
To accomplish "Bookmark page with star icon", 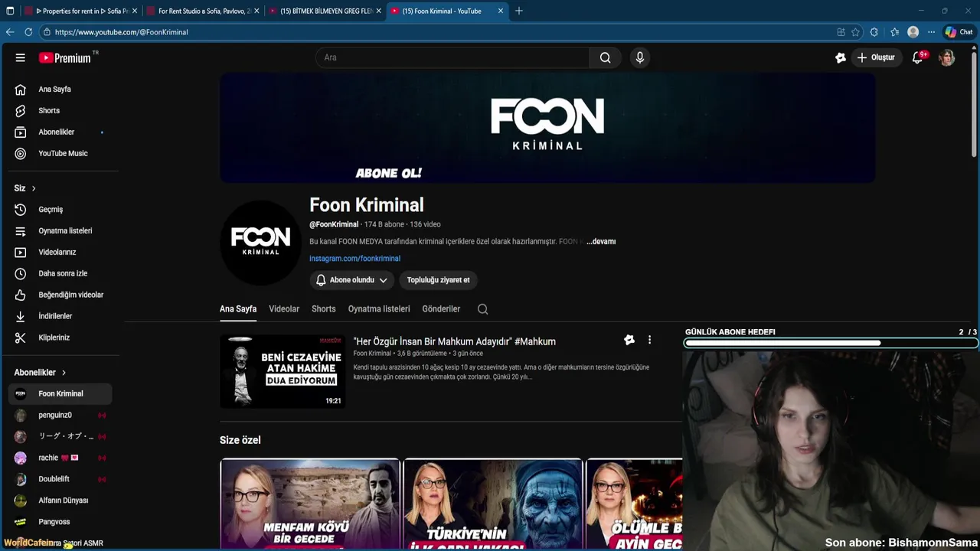I will click(x=855, y=32).
